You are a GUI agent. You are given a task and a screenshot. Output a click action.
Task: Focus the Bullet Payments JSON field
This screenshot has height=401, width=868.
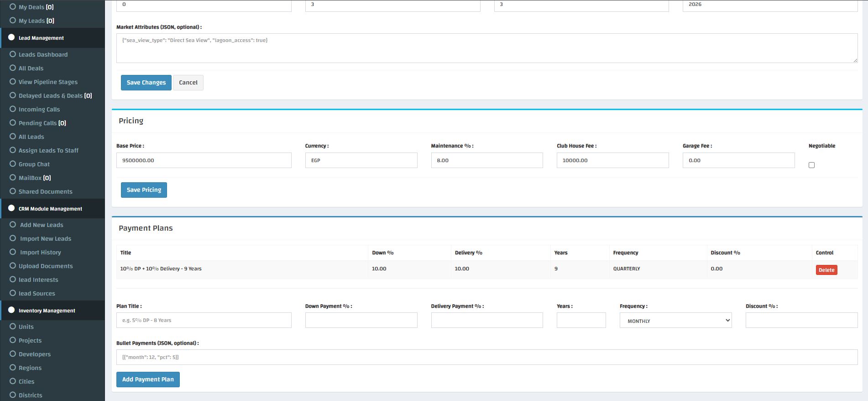(487, 357)
